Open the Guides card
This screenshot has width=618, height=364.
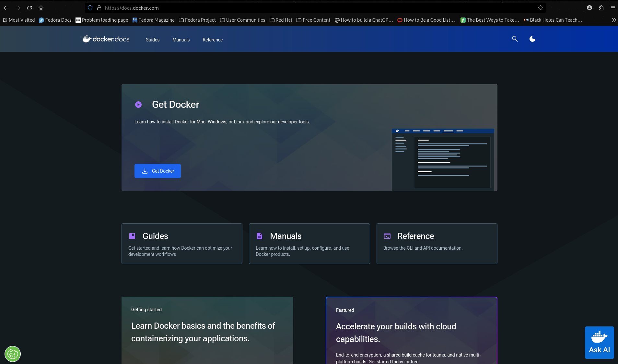[x=182, y=244]
